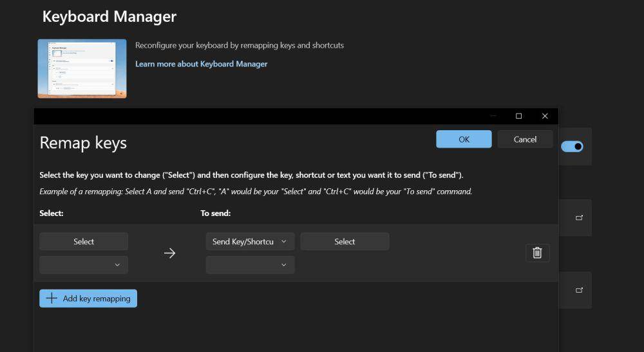The image size is (644, 352).
Task: Open lower external-link icon in Keyboard Manager window
Action: (579, 290)
